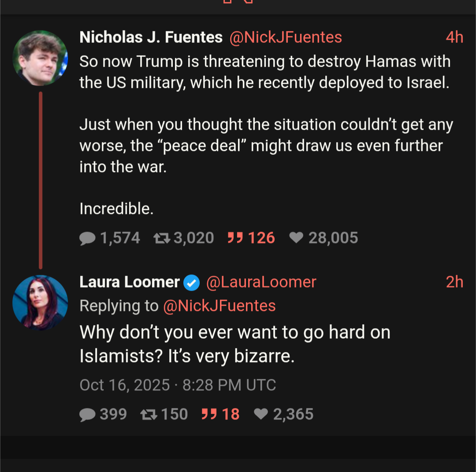Screen dimensions: 476x472
Task: Click the retweet icon showing 150
Action: (148, 415)
